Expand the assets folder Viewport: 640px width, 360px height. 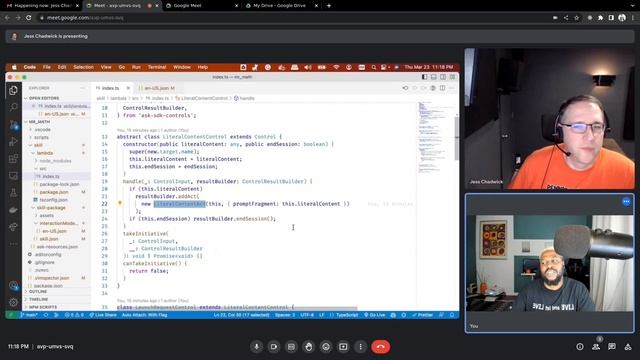47,216
